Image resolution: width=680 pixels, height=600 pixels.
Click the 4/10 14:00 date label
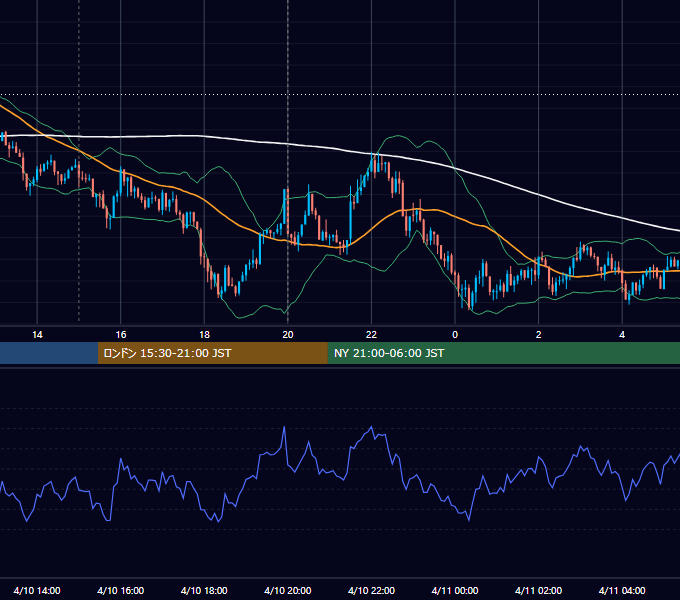[x=37, y=590]
